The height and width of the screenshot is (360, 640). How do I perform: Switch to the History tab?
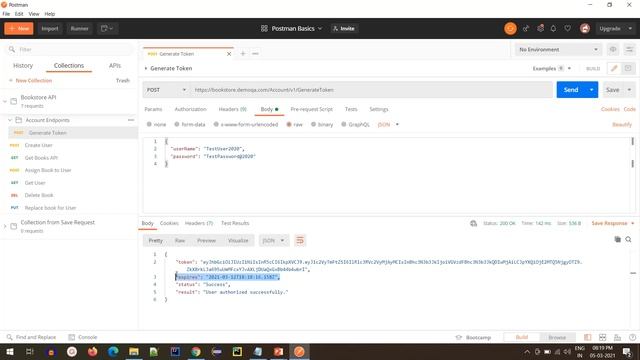pos(23,65)
